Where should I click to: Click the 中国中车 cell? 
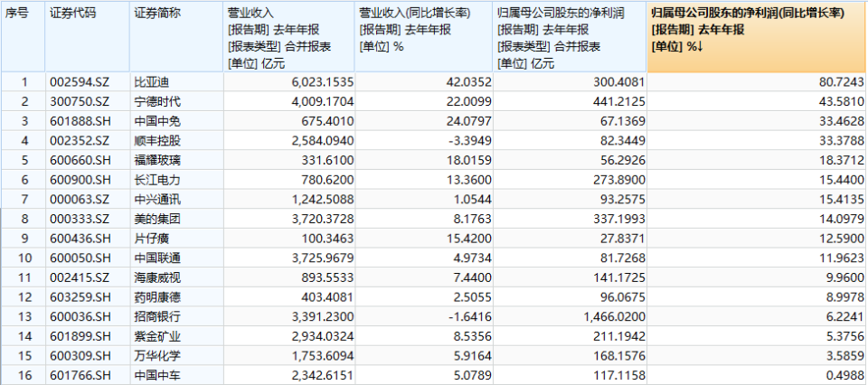[x=157, y=375]
